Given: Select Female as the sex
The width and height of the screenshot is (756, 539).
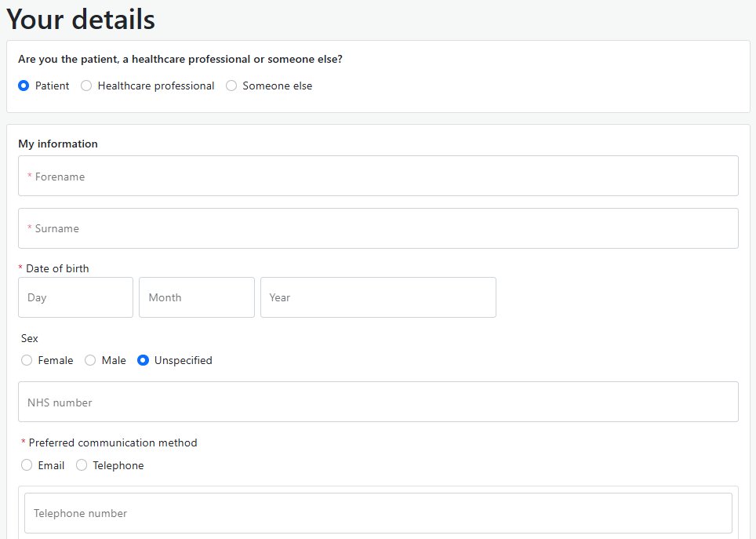Looking at the screenshot, I should pos(27,360).
